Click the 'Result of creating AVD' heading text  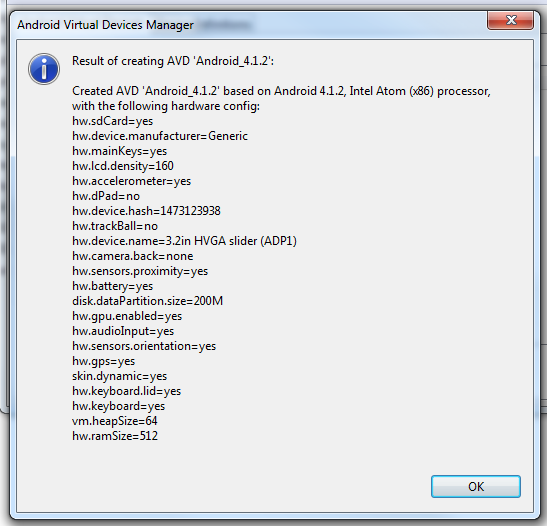click(173, 61)
